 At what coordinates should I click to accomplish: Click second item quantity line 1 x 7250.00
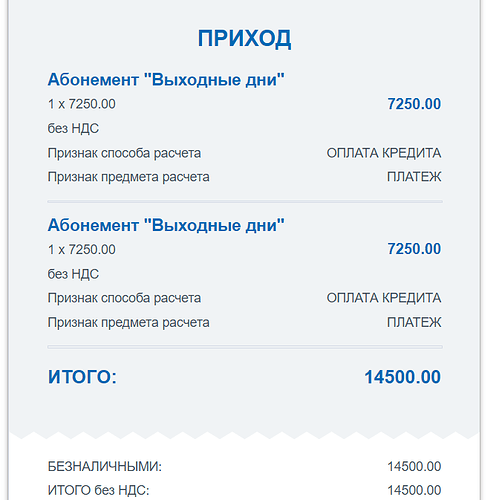pyautogui.click(x=82, y=249)
